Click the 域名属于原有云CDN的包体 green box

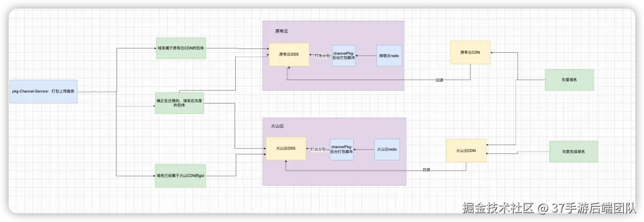tap(181, 48)
